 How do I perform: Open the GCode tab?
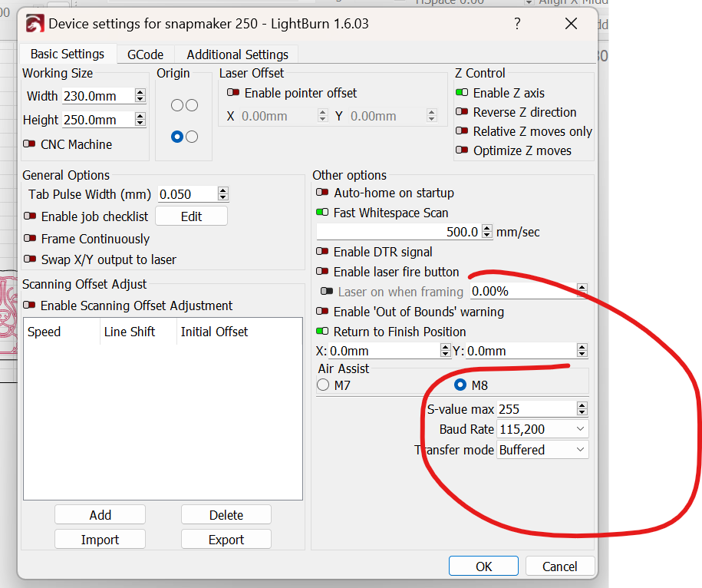coord(145,55)
